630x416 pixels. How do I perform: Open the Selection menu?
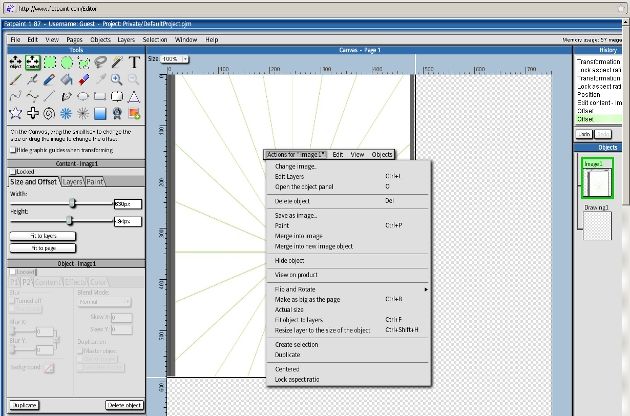coord(155,39)
